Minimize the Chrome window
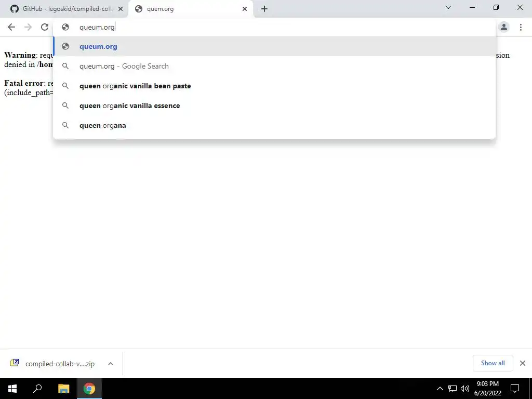The width and height of the screenshot is (532, 399). click(472, 7)
